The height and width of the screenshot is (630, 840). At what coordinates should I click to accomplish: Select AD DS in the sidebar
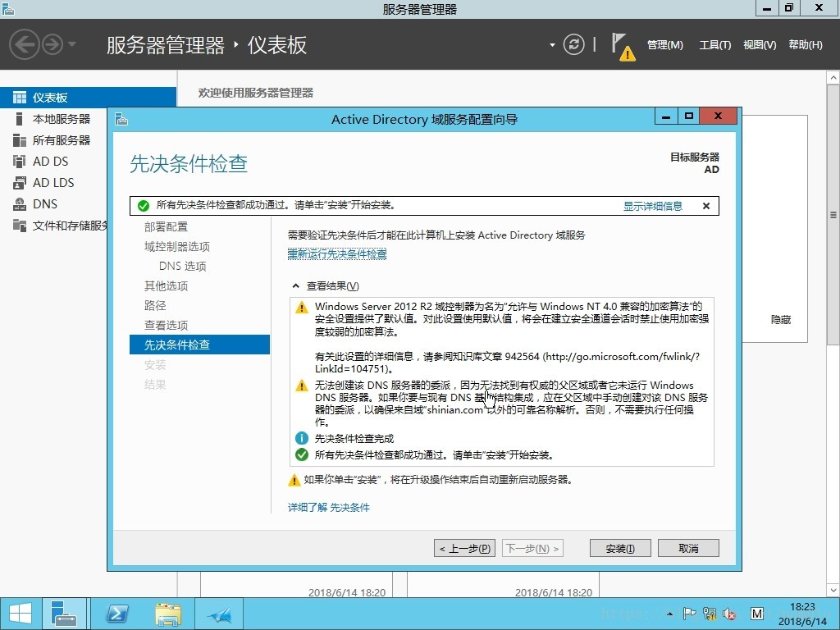pos(50,162)
